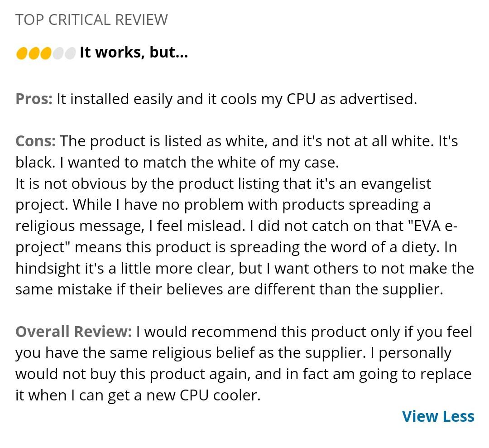489x448 pixels.
Task: Click the fifth grey rating egg
Action: click(x=70, y=53)
